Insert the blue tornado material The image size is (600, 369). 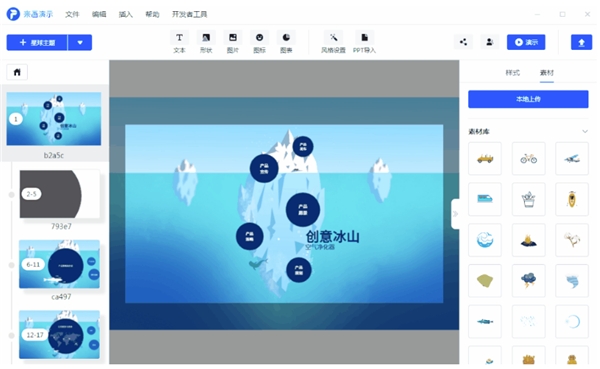(572, 281)
